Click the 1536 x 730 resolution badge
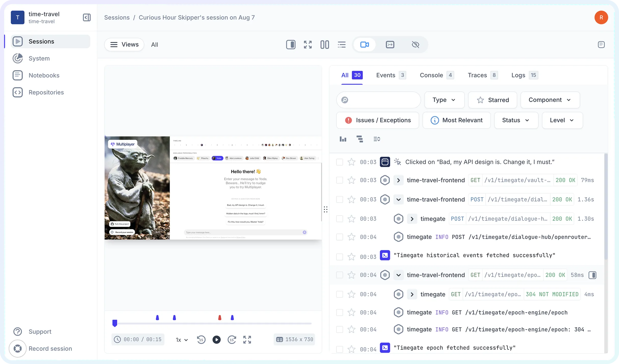This screenshot has width=619, height=364. (294, 339)
